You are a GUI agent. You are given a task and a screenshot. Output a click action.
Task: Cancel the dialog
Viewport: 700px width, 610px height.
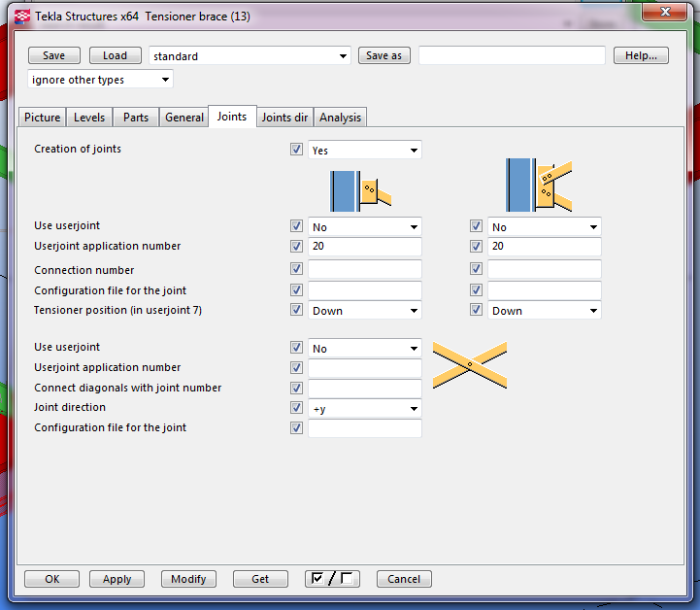404,579
